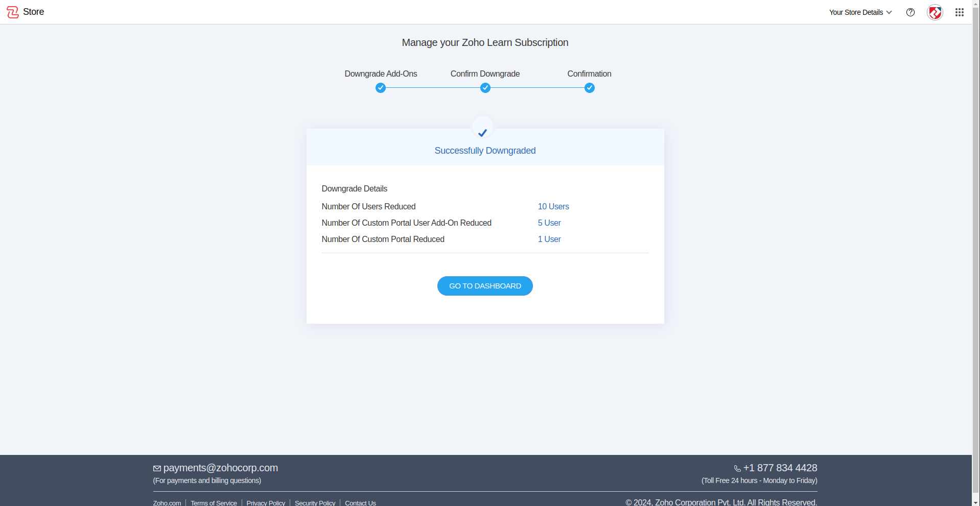980x506 pixels.
Task: Click the Downgrade Details heading
Action: point(354,188)
